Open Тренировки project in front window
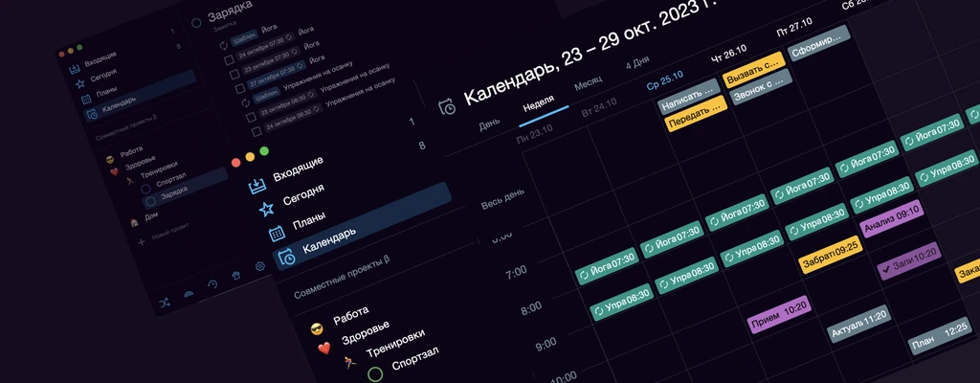 395,343
